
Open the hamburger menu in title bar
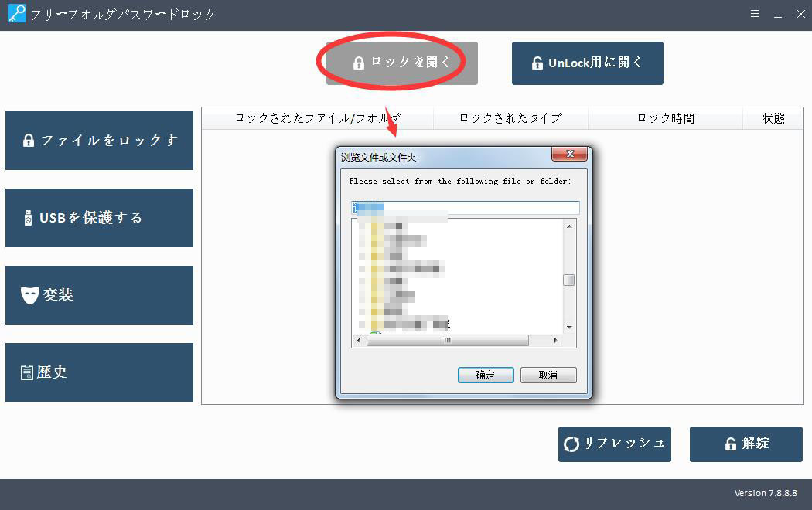click(x=754, y=15)
